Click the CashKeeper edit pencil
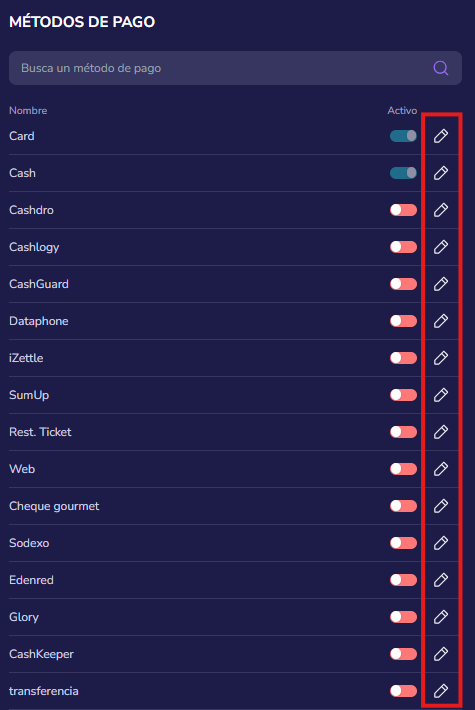 [x=441, y=654]
